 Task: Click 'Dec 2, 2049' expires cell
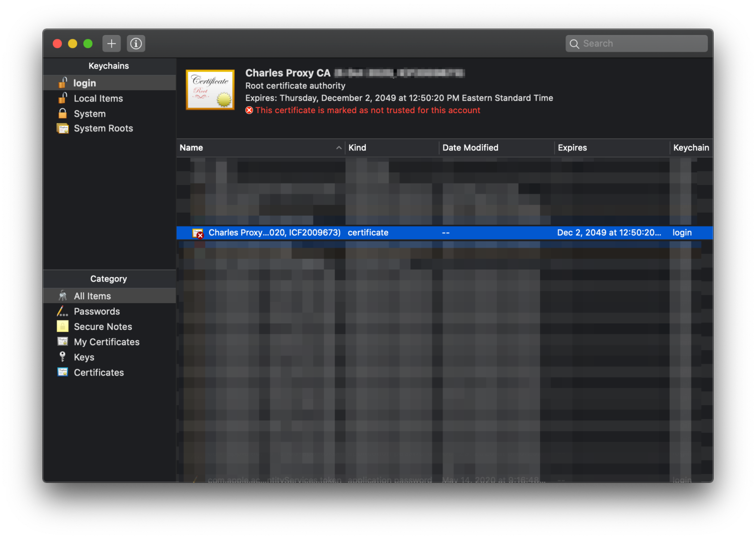(x=609, y=233)
